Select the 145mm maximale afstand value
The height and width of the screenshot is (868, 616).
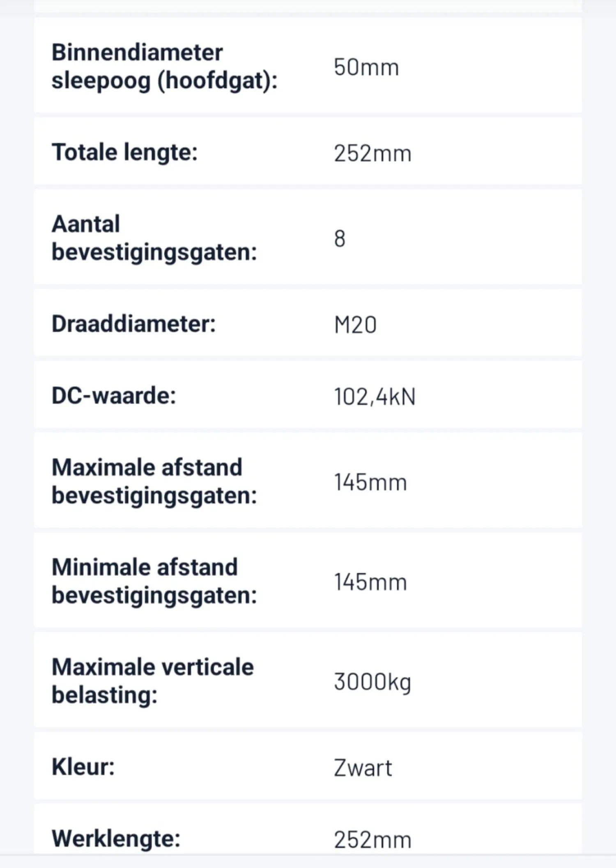tap(370, 482)
